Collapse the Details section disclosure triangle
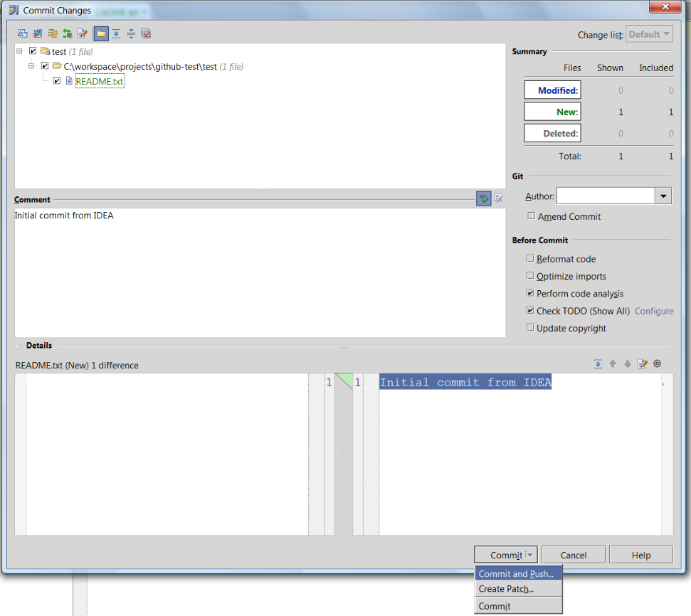 tap(19, 346)
